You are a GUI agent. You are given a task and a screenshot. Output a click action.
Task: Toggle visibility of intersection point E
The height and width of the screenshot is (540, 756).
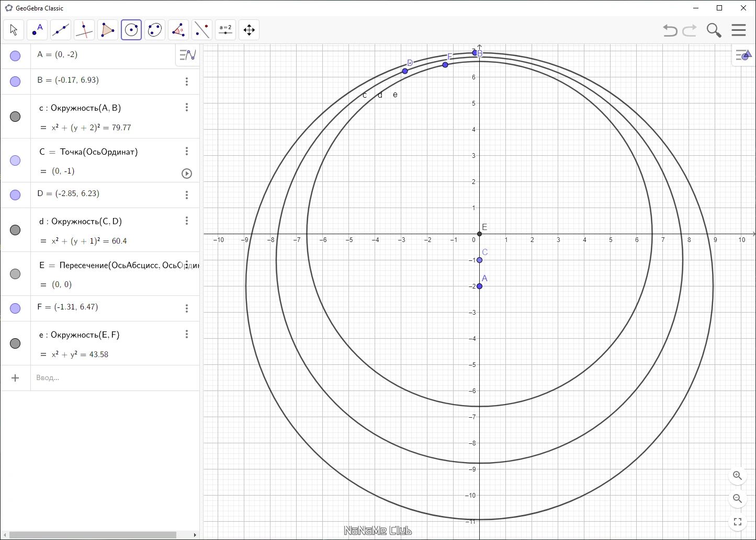[x=15, y=274]
